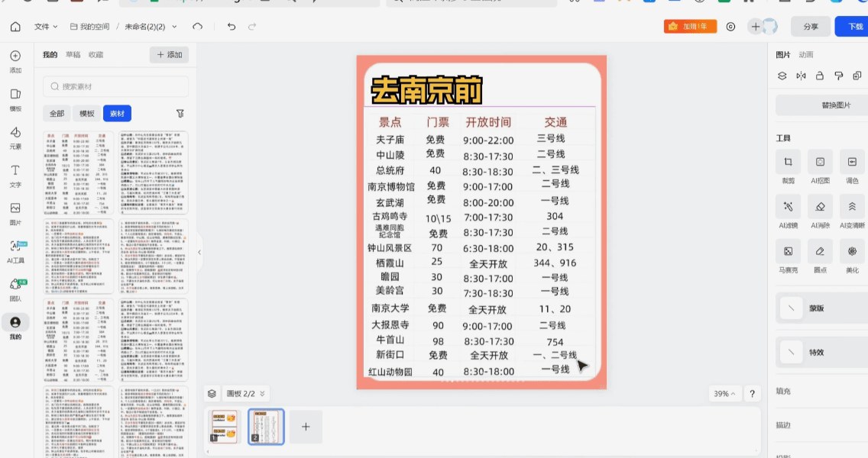Click the flip mirror icon
Screen dimensions: 868x458
801,76
